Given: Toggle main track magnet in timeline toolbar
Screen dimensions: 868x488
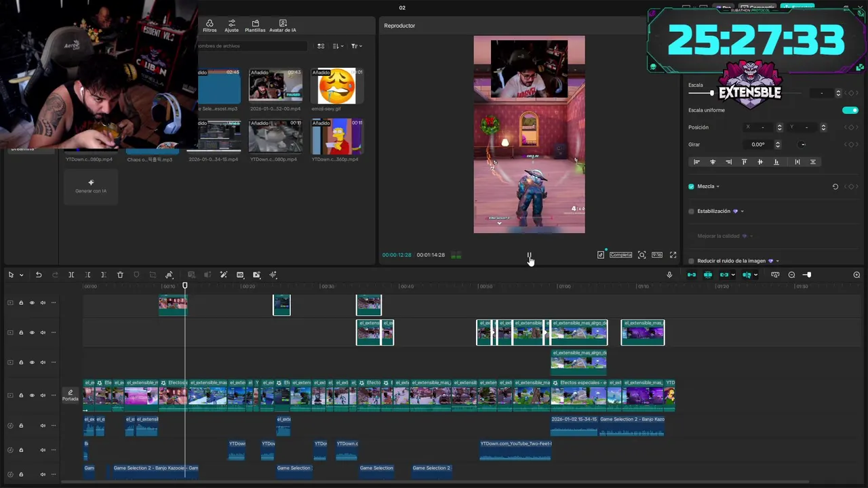Looking at the screenshot, I should (692, 275).
